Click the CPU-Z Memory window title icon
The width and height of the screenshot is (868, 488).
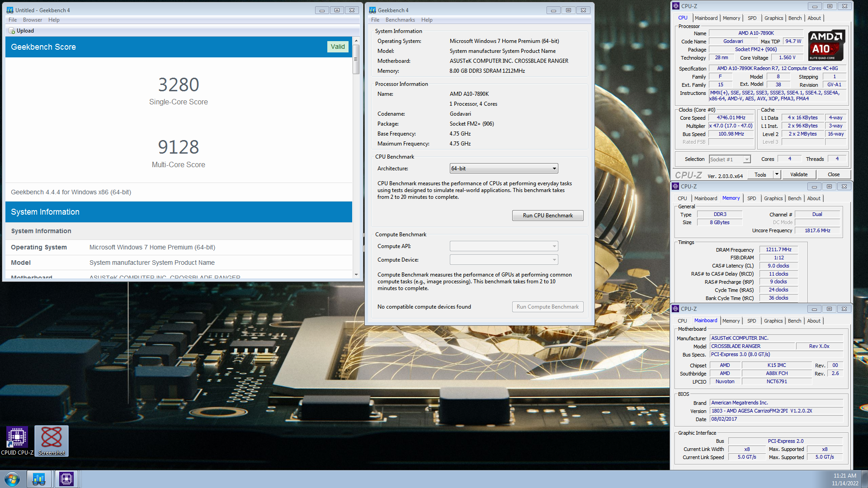[675, 186]
